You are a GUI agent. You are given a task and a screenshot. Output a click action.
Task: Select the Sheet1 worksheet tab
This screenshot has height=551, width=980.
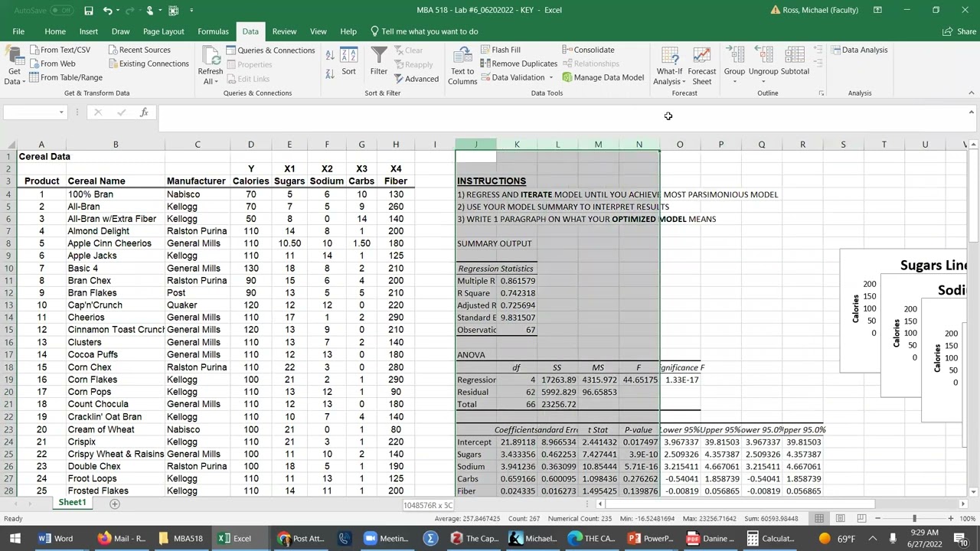(x=73, y=503)
